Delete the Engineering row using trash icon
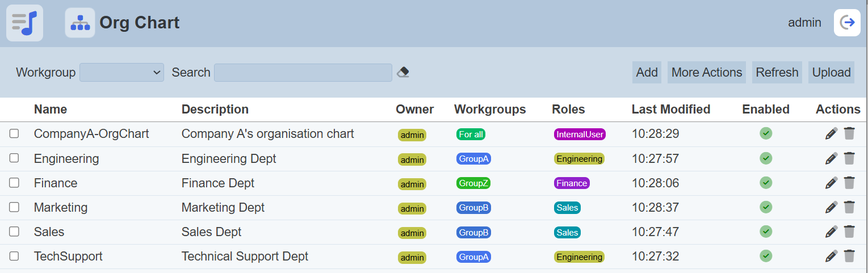Screen dimensions: 868x273 (x=849, y=158)
